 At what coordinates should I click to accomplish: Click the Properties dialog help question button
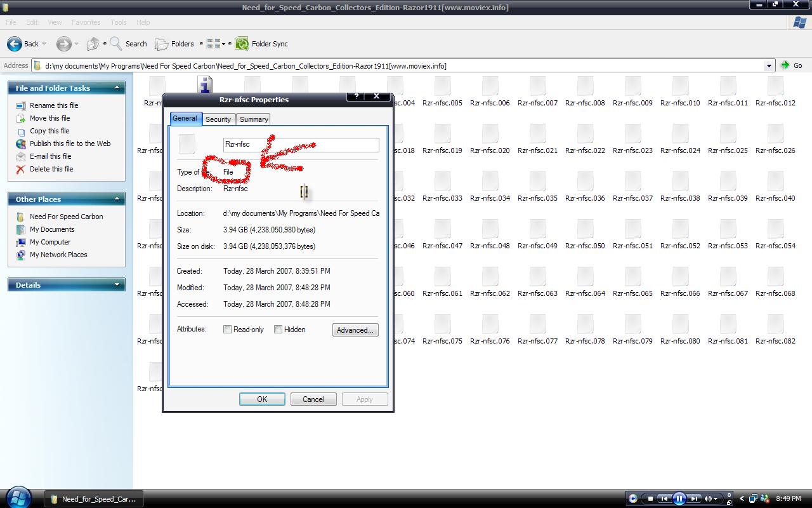pos(356,96)
